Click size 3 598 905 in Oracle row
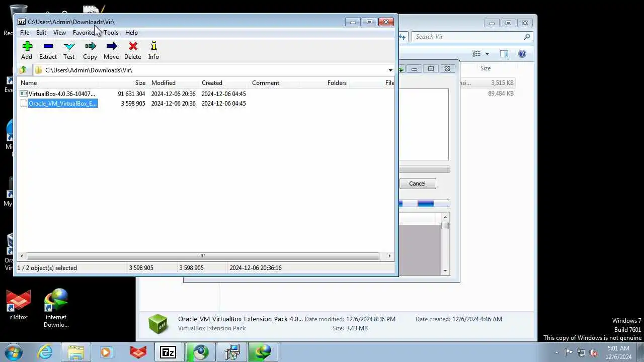 tap(133, 104)
